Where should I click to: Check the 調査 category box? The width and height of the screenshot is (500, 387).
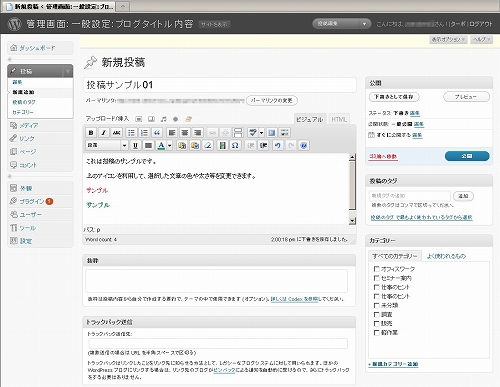pyautogui.click(x=377, y=314)
